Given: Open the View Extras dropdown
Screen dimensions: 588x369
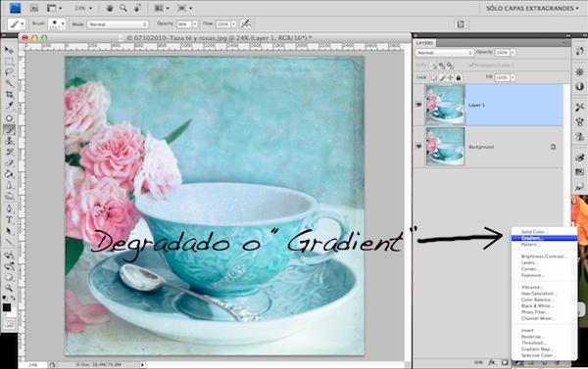Looking at the screenshot, I should 54,8.
